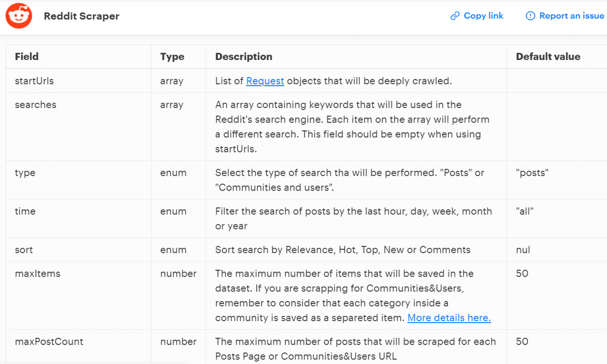607x364 pixels.
Task: Click the Reddit Scraper logo icon
Action: 19,16
